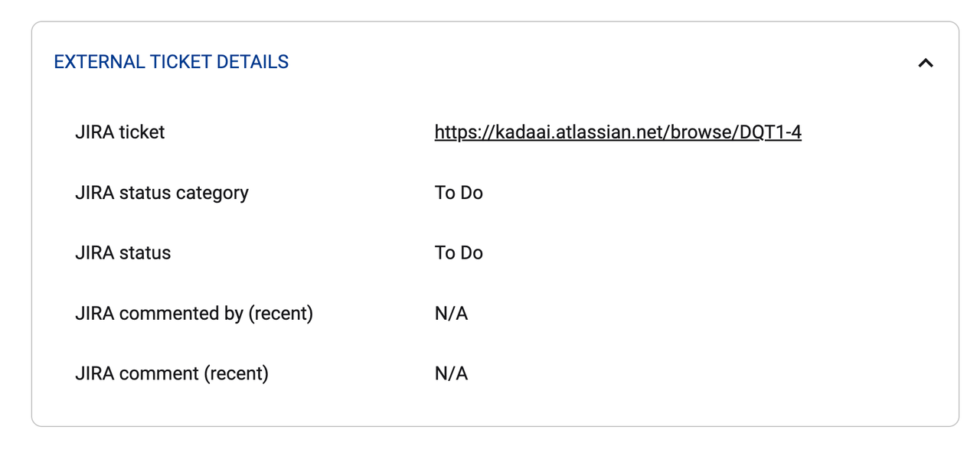
Task: Select the "JIRA commented by (recent)" label
Action: pos(194,314)
